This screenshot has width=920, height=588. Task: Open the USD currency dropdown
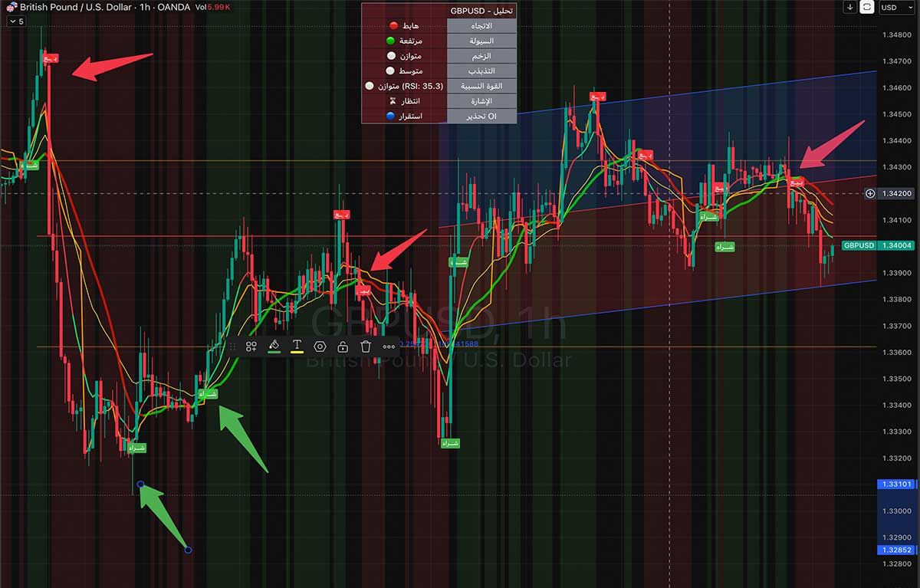click(x=897, y=7)
